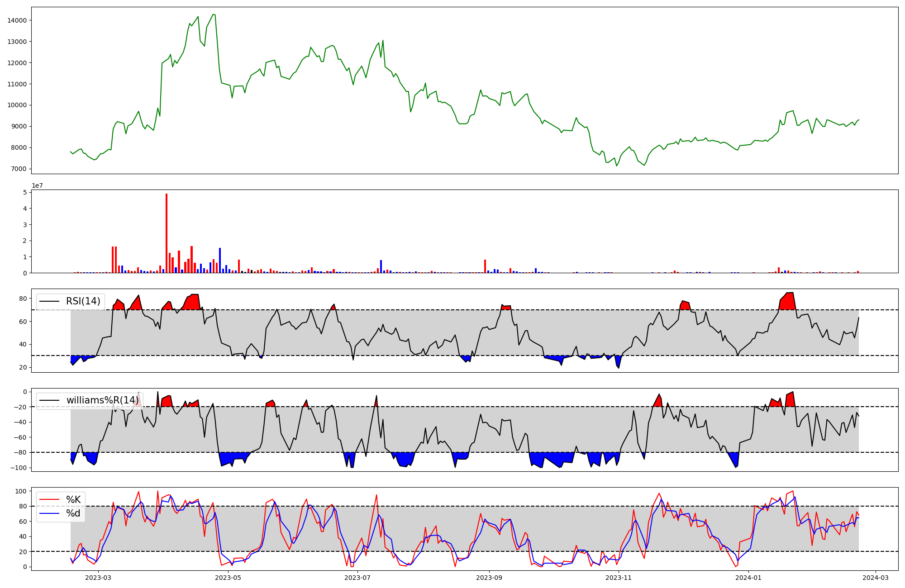Click the 1e7 volume scale label
Image resolution: width=905 pixels, height=588 pixels.
37,185
